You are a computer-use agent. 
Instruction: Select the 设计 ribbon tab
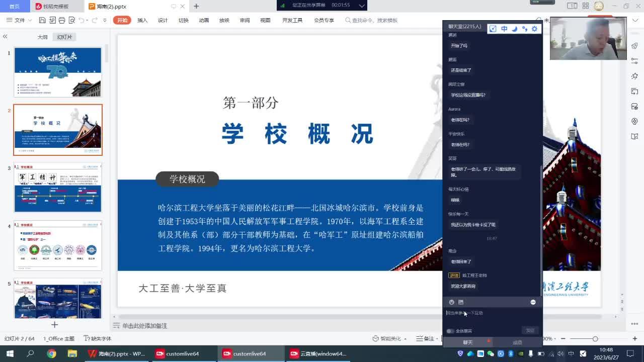pyautogui.click(x=163, y=20)
